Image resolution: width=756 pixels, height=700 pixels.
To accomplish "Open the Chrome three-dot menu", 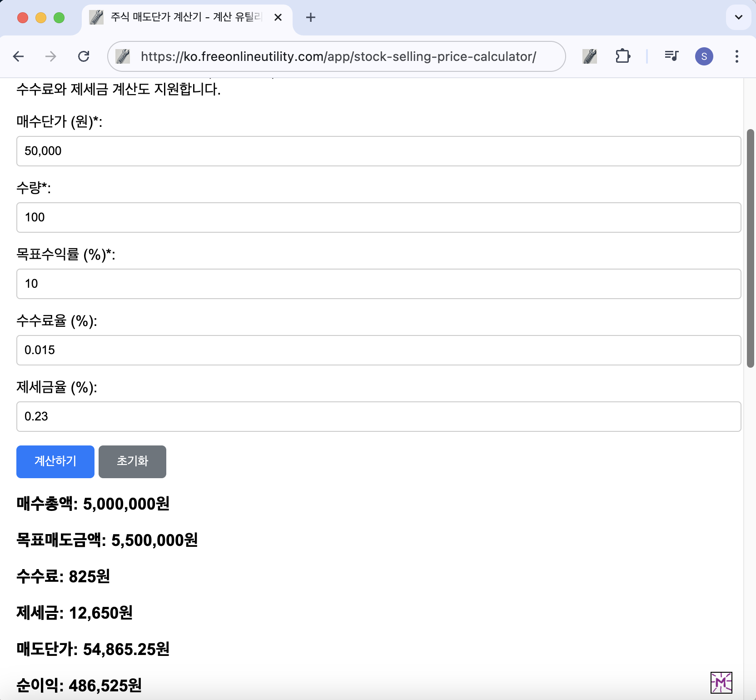I will click(x=737, y=56).
